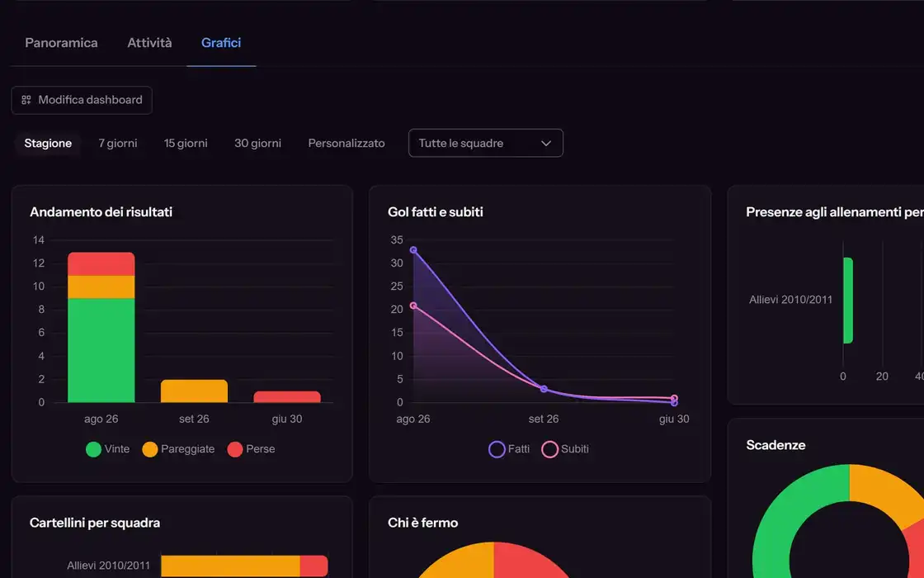Select the Grafici tab
This screenshot has width=924, height=578.
click(221, 42)
